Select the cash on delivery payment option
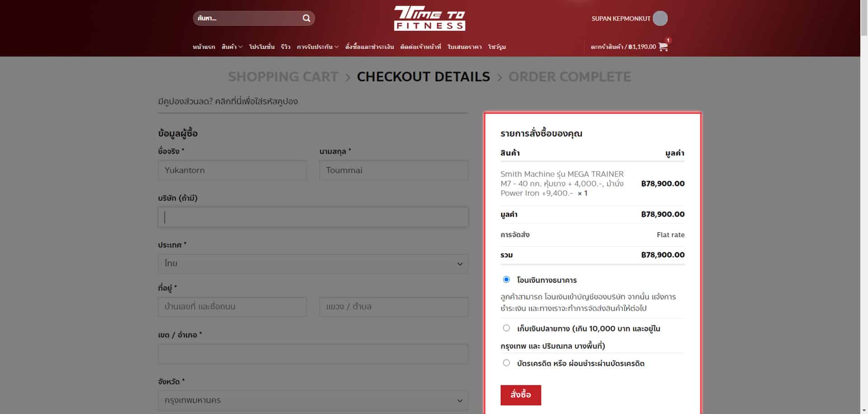This screenshot has width=868, height=414. point(506,328)
